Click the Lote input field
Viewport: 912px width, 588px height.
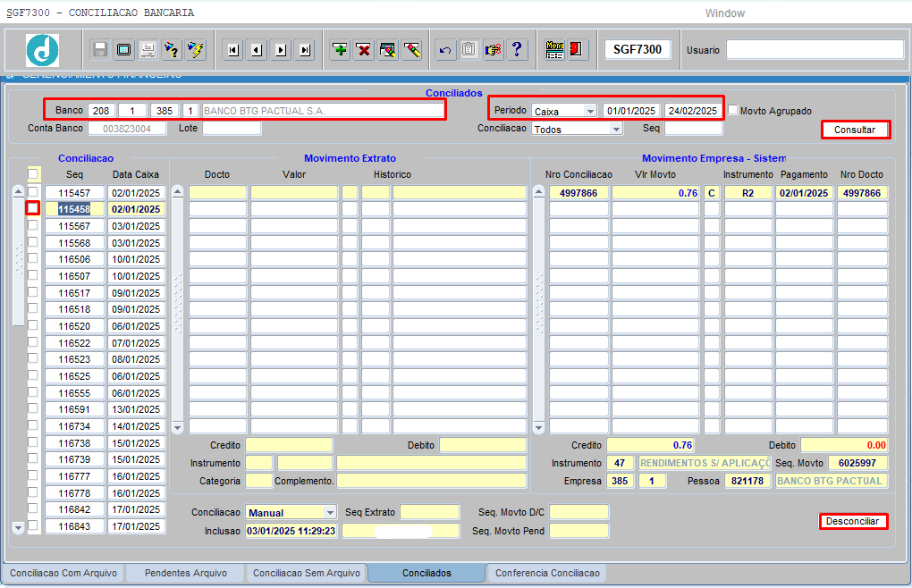232,128
